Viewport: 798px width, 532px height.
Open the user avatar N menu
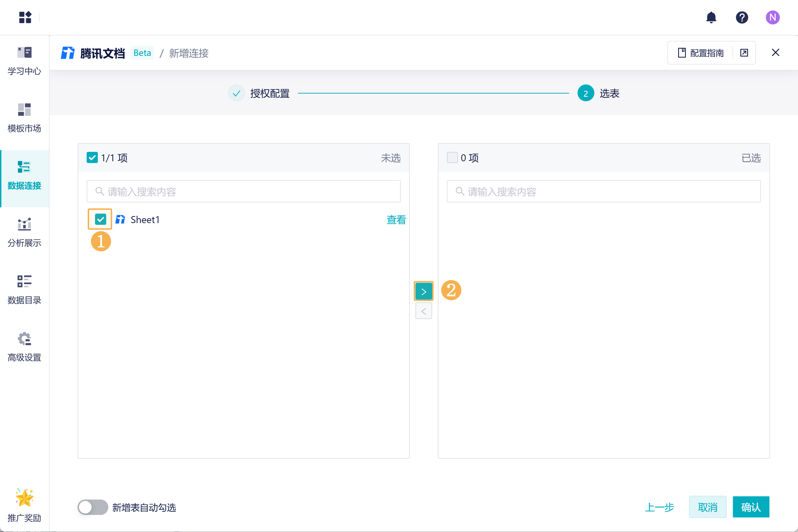(772, 17)
